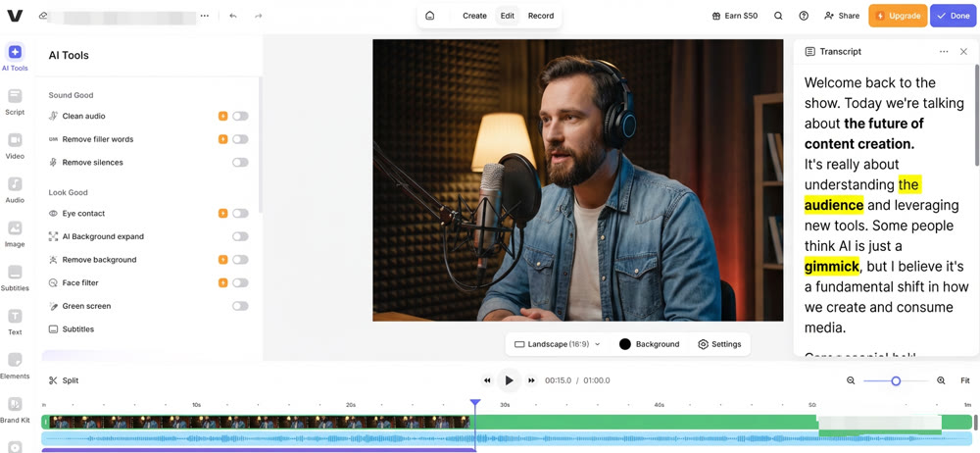Click Earn $50 button
Viewport: 980px width, 453px height.
735,16
